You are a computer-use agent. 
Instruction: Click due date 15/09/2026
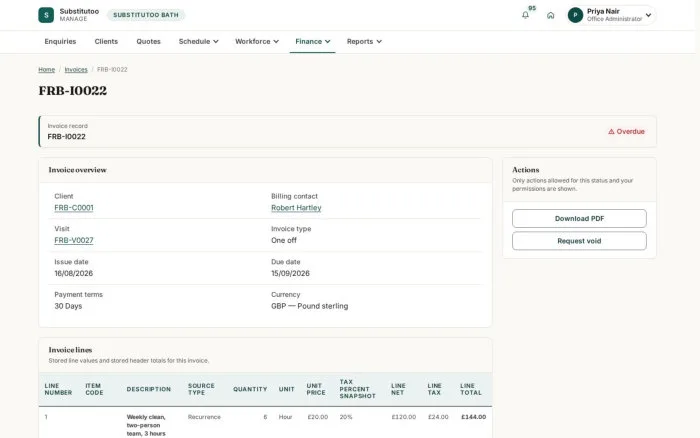(290, 273)
